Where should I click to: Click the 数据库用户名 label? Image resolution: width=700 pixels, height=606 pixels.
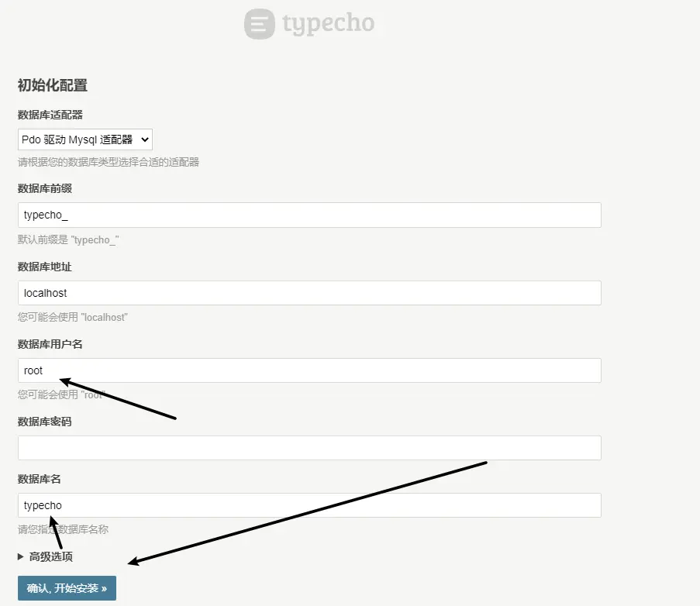[x=50, y=344]
